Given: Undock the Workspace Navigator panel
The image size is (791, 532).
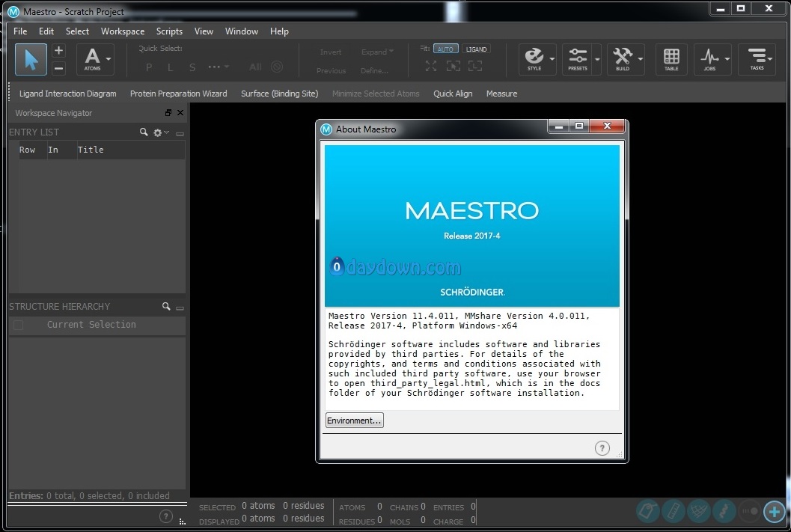Looking at the screenshot, I should 168,112.
